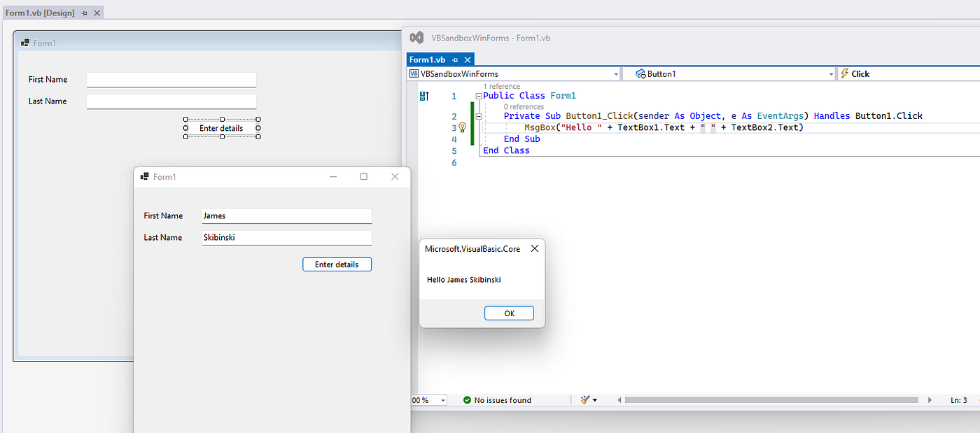
Task: Click the designer's empty Last Name textbox
Action: [x=171, y=101]
